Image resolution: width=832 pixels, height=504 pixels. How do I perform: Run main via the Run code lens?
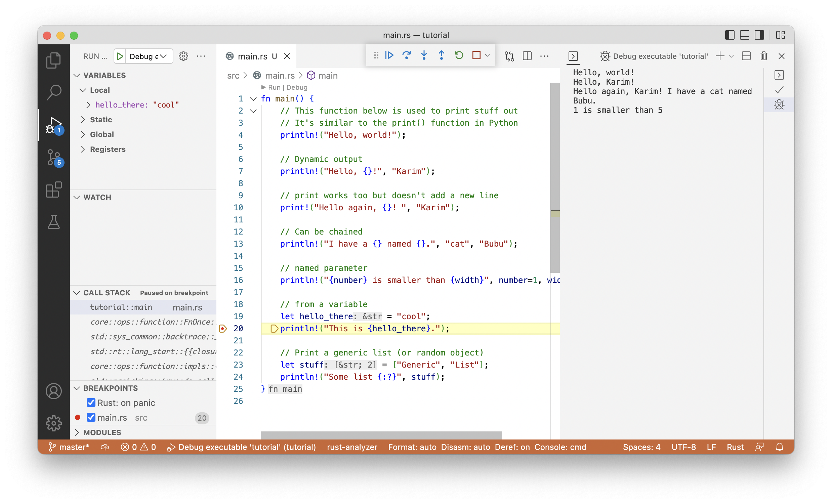(274, 87)
